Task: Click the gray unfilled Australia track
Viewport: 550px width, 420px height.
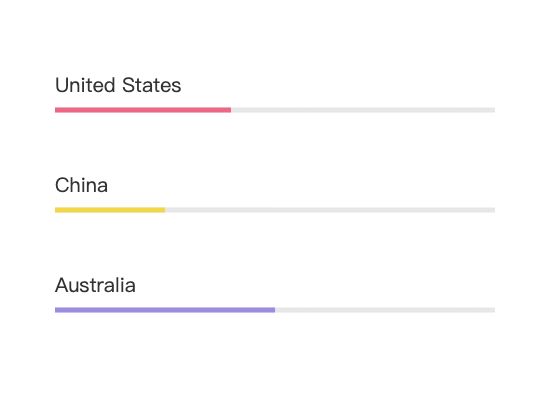Action: [385, 310]
